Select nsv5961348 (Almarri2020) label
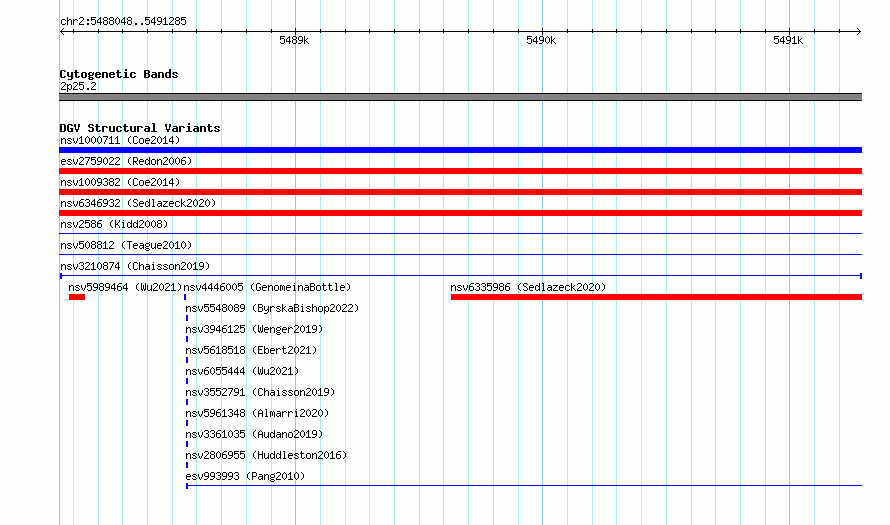The image size is (890, 525). [257, 413]
